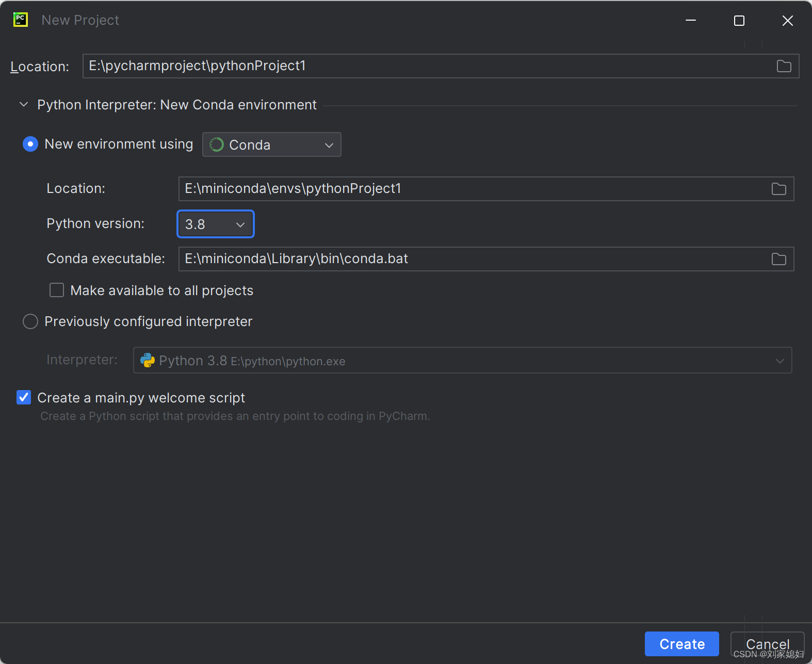Click the 'Conda executable:' label

106,258
